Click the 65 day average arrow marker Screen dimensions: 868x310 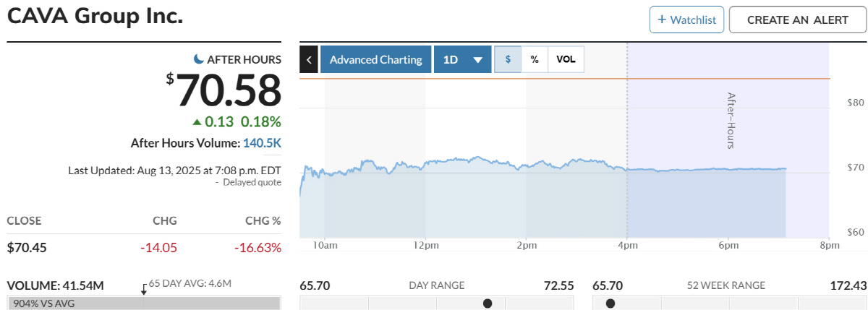pos(144,288)
